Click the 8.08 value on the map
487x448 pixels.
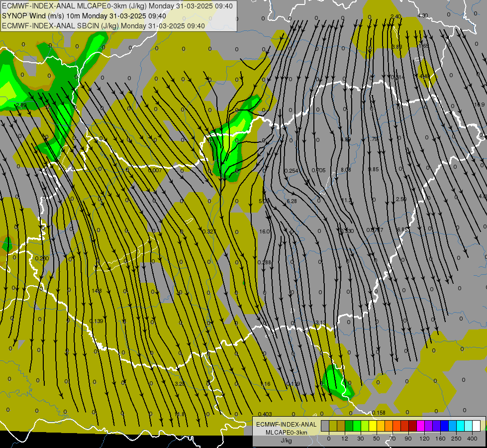(346, 170)
